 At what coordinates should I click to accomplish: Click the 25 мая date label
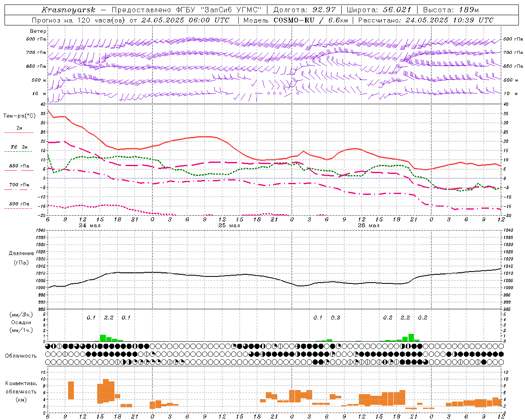(229, 225)
